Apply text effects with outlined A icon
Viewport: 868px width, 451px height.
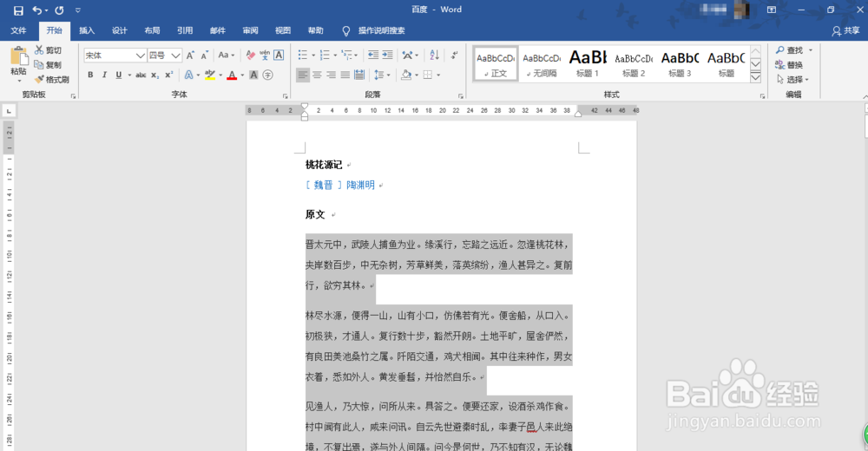(x=188, y=75)
